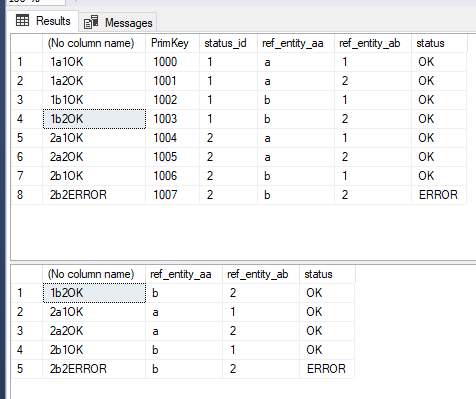Click cell 1a2OK in top grid
The width and height of the screenshot is (476, 399).
pos(94,81)
